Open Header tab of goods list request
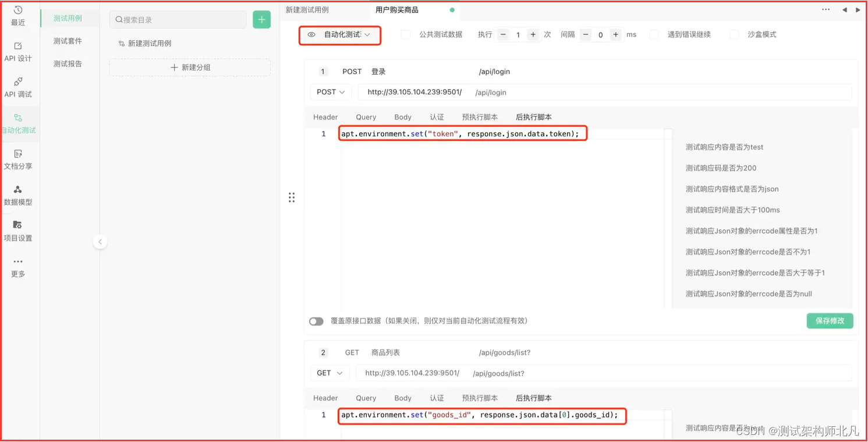Screen dimensions: 868x442 click(x=325, y=398)
